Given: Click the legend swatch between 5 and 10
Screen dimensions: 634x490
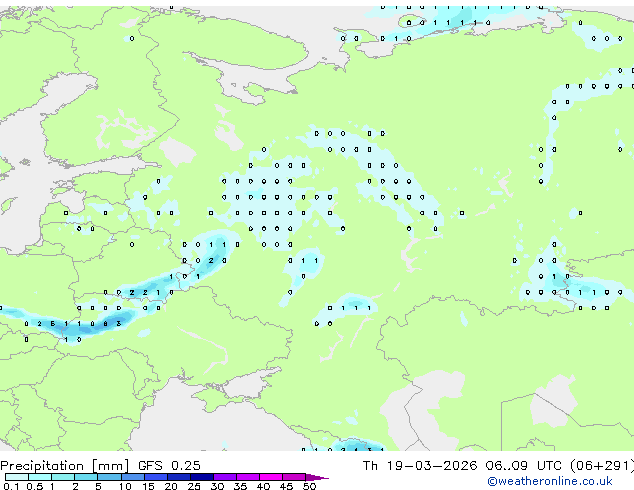Looking at the screenshot, I should pyautogui.click(x=109, y=477).
